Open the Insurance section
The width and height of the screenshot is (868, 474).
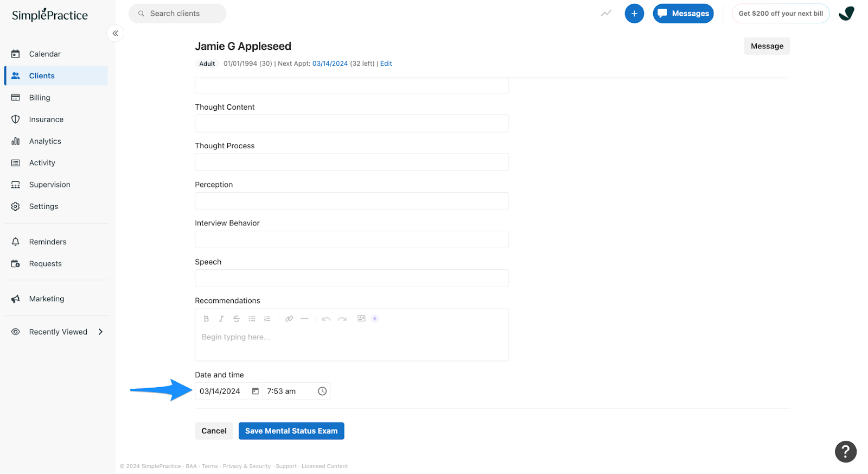pyautogui.click(x=56, y=119)
